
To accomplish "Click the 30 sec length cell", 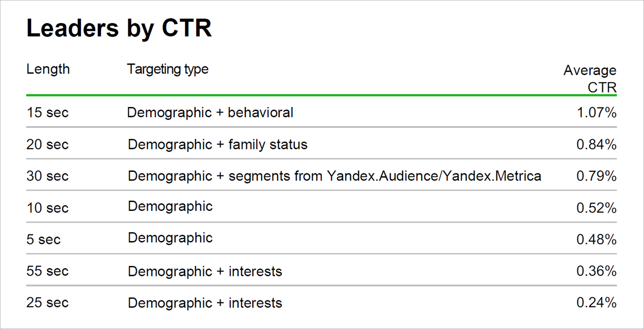I will point(48,176).
